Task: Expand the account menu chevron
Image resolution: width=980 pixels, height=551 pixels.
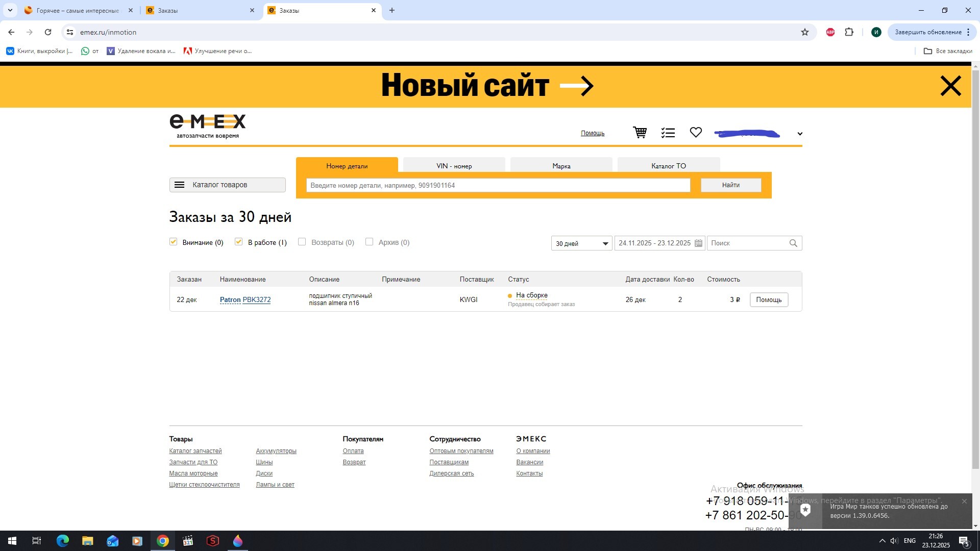Action: (800, 134)
